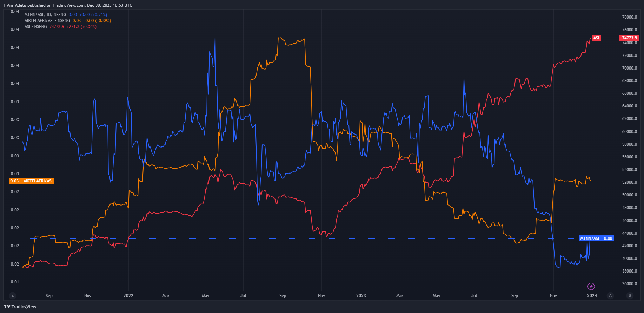Image resolution: width=644 pixels, height=313 pixels.
Task: Click the 52000.0 value on the price axis
Action: [x=630, y=182]
